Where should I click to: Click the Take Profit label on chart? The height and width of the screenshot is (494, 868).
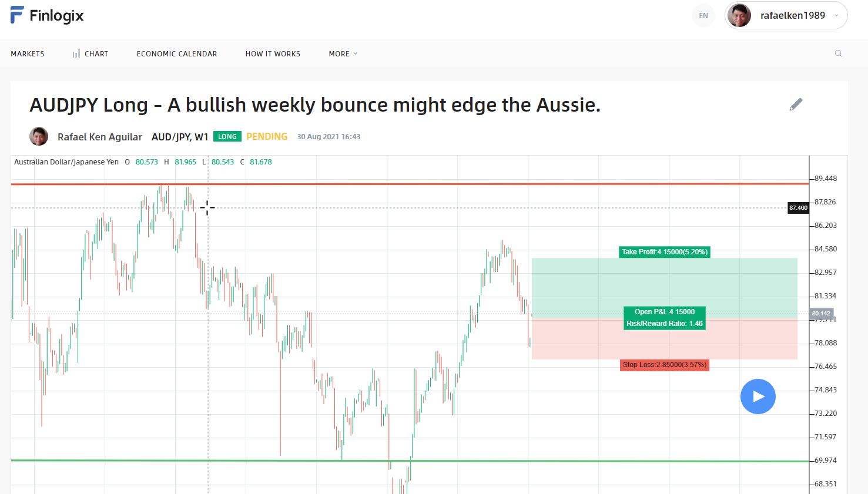click(x=665, y=252)
